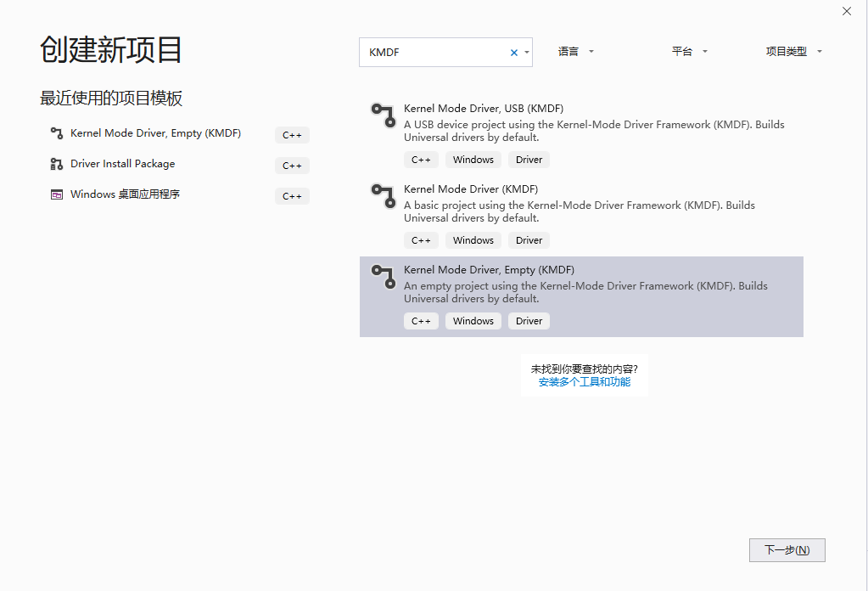Click the Kernel Mode Driver, Empty icon in recent list

coord(56,134)
